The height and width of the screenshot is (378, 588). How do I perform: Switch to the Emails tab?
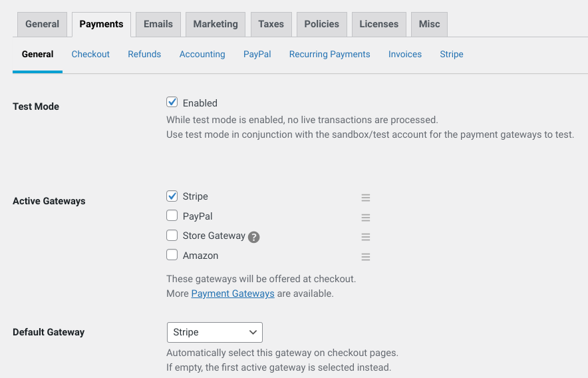pyautogui.click(x=158, y=24)
